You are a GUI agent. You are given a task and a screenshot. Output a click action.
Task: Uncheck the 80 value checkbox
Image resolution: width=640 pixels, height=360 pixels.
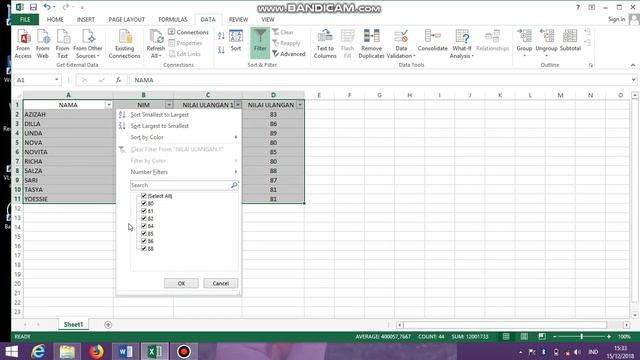point(144,203)
